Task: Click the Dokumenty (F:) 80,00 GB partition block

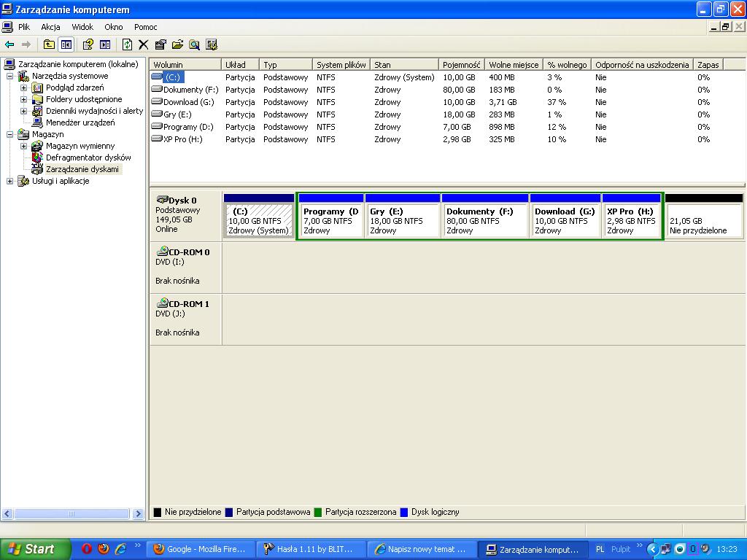Action: 485,216
